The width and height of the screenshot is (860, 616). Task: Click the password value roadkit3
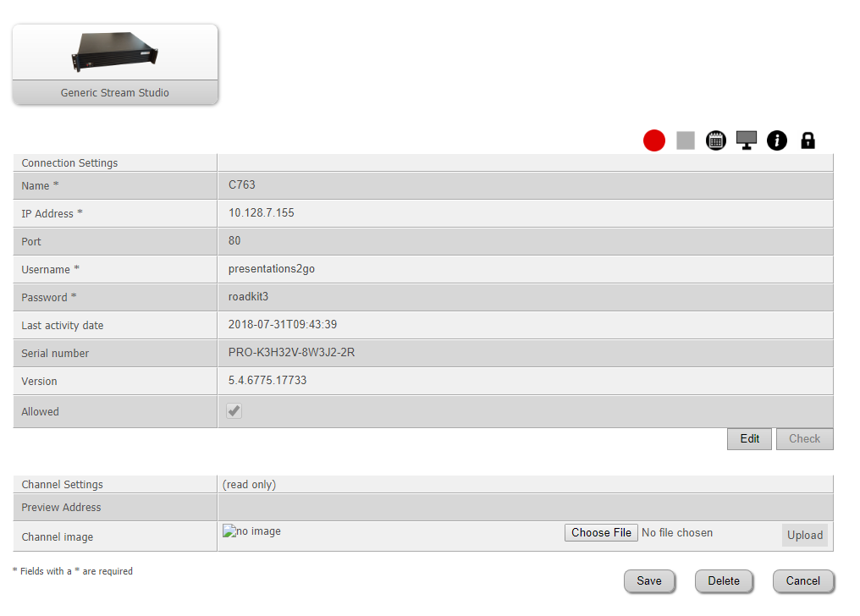point(249,296)
